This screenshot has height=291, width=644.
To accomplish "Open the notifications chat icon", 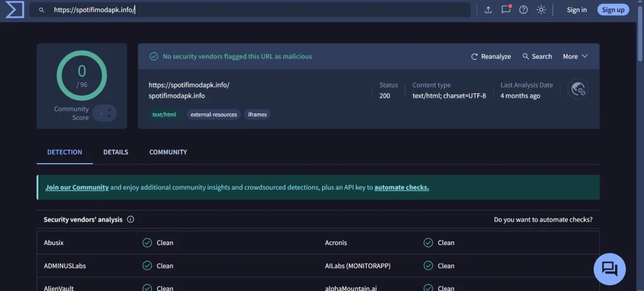I will click(506, 9).
